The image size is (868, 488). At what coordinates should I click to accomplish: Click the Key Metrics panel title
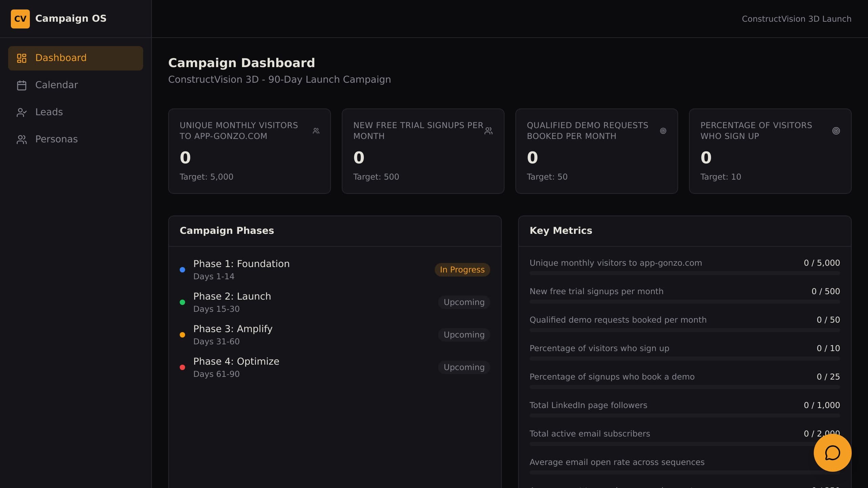click(561, 231)
